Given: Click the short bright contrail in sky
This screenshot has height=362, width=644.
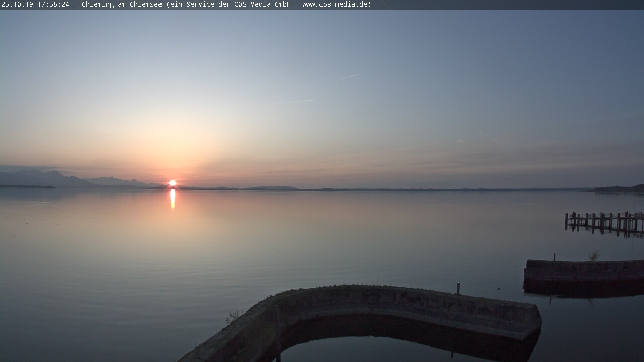Looking at the screenshot, I should click(346, 78).
